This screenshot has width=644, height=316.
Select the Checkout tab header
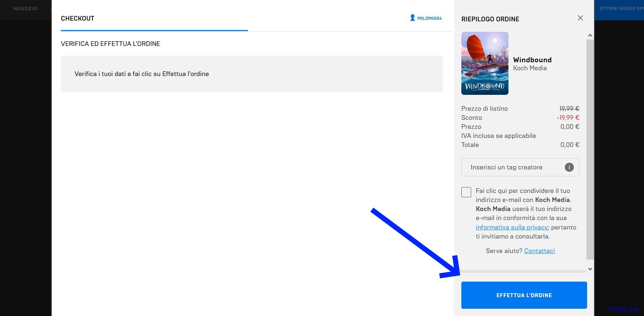coord(78,18)
